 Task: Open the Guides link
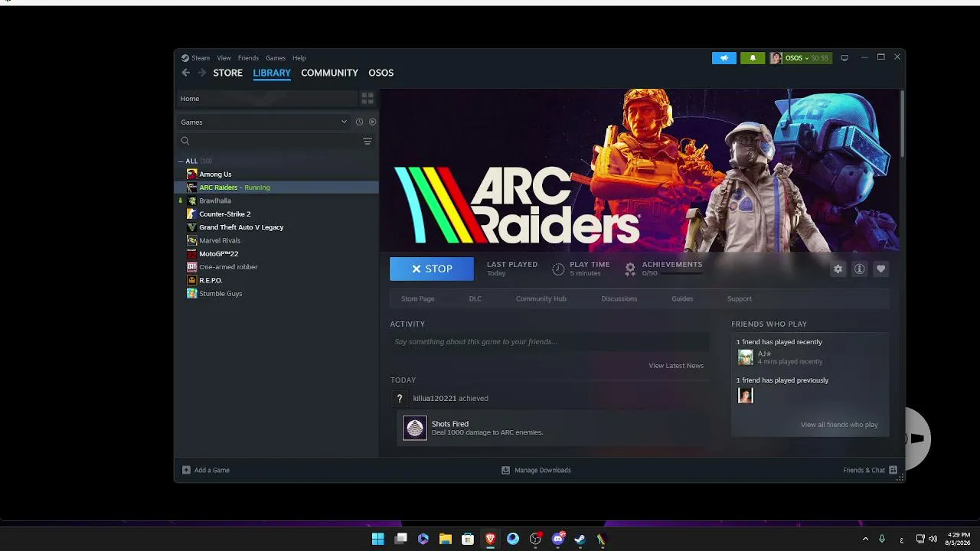coord(682,298)
